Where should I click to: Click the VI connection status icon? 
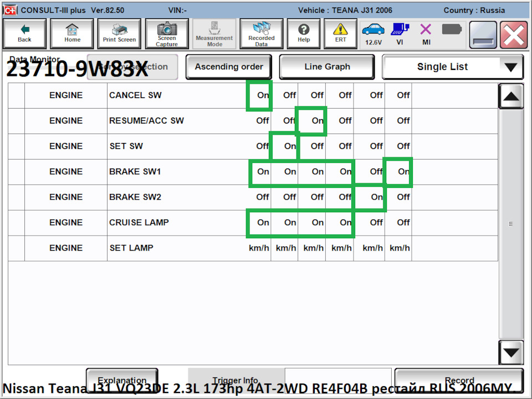[400, 34]
